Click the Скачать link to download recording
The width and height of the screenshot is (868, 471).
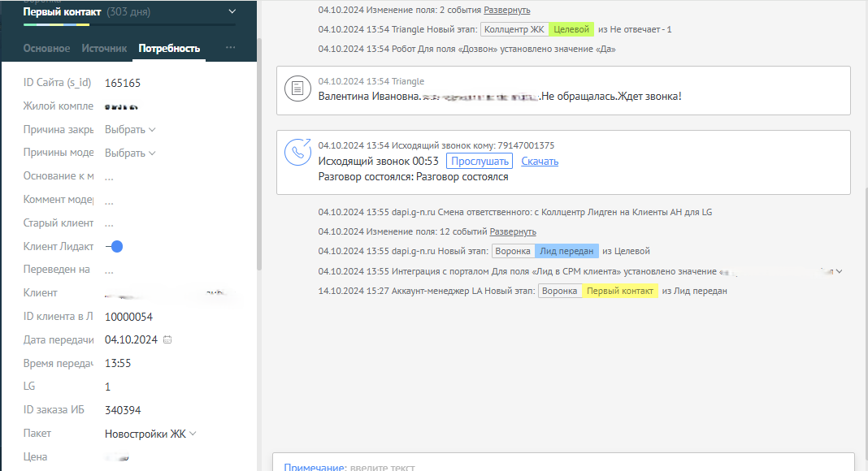(540, 161)
